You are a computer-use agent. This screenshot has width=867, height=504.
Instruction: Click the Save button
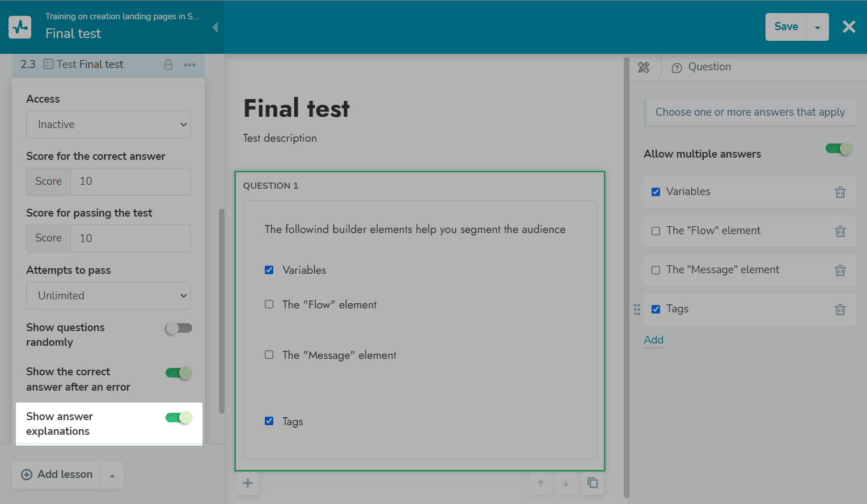pyautogui.click(x=786, y=27)
